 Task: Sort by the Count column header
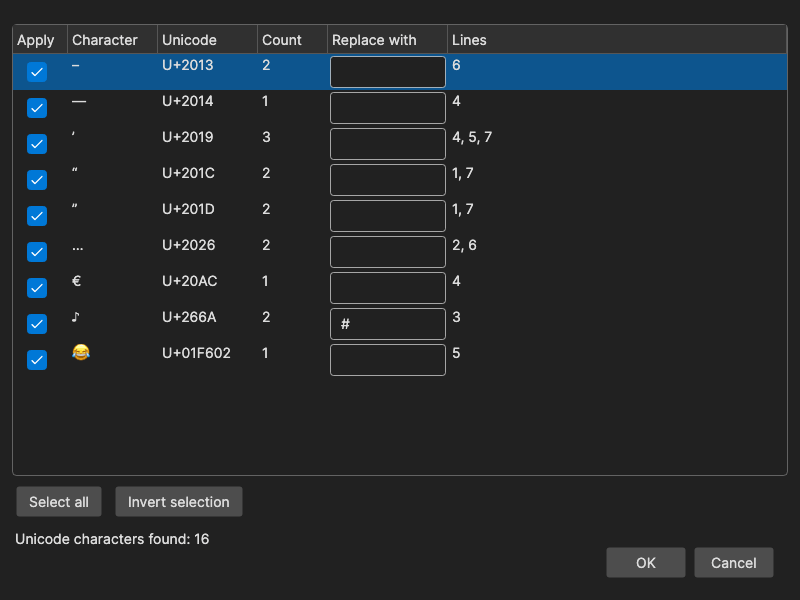click(292, 40)
